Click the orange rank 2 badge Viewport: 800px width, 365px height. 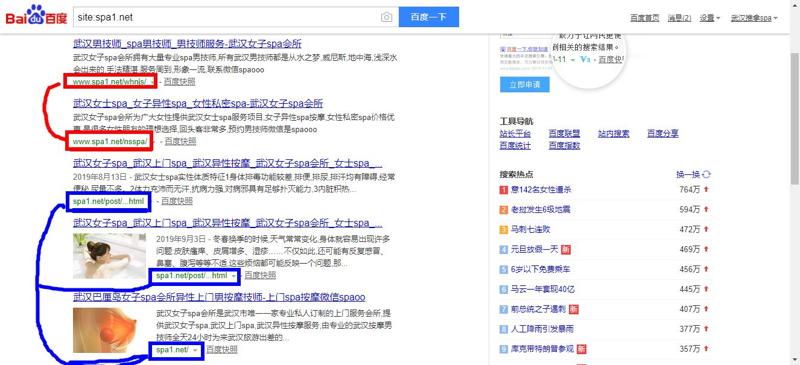click(504, 210)
